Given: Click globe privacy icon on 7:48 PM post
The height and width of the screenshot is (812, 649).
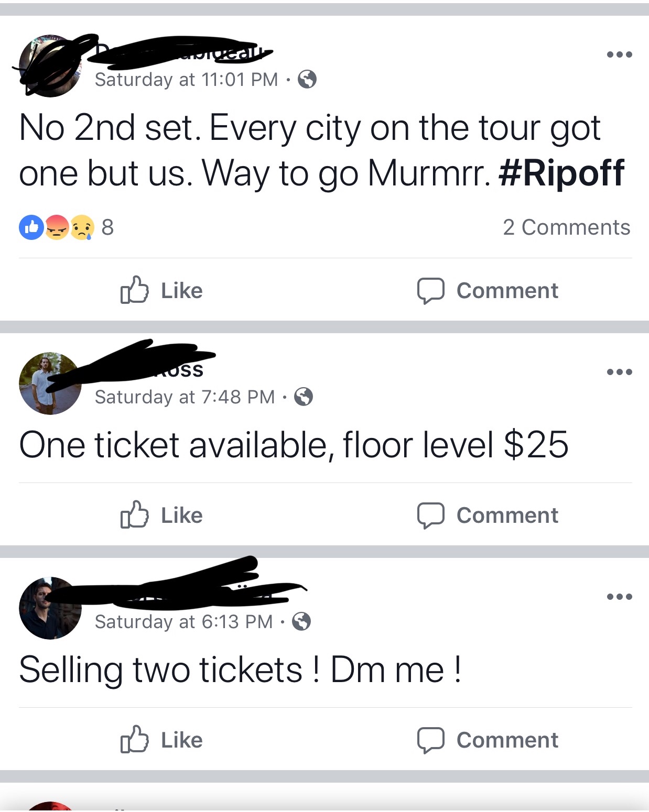Looking at the screenshot, I should click(x=304, y=397).
